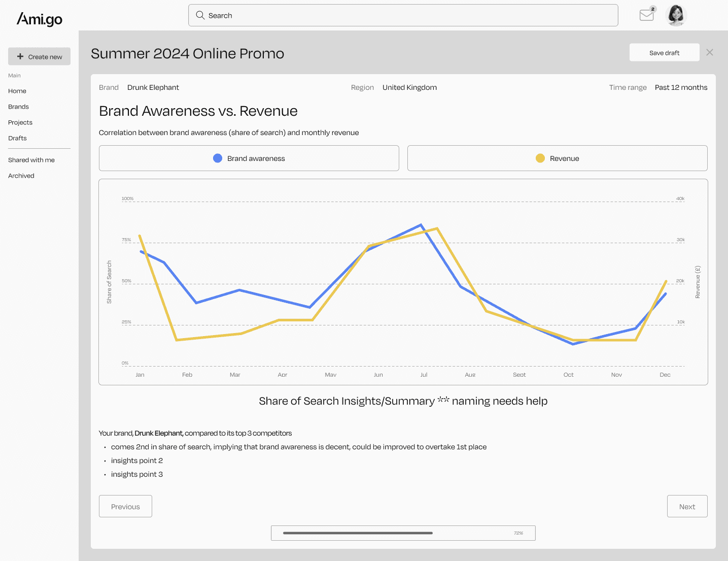Toggle the Revenue series
728x561 pixels.
pos(558,158)
